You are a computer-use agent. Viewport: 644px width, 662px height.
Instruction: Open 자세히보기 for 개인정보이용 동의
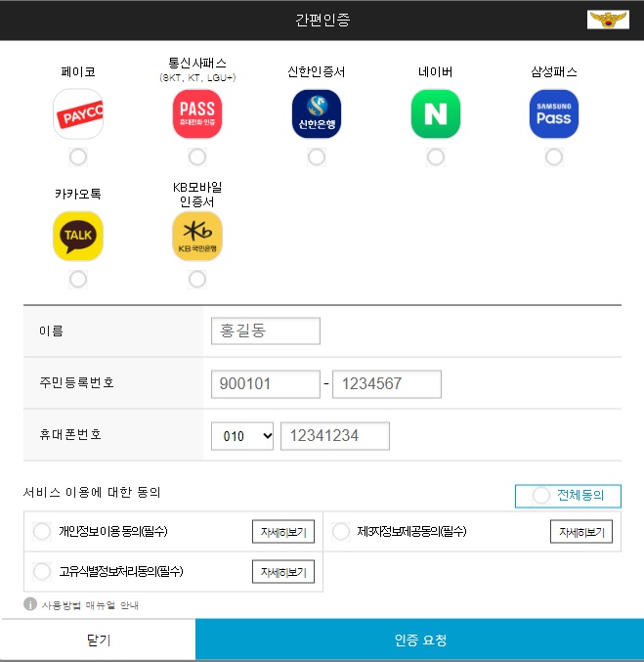[283, 532]
